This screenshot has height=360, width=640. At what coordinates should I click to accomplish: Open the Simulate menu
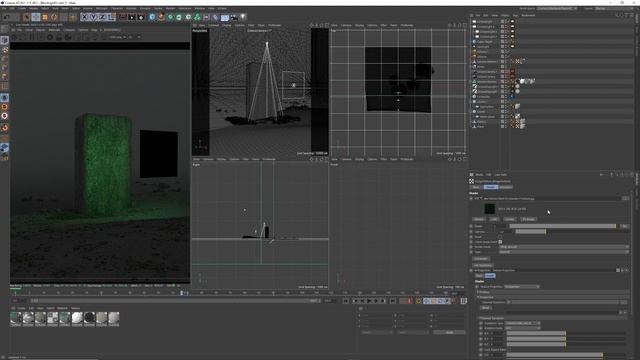[x=145, y=9]
